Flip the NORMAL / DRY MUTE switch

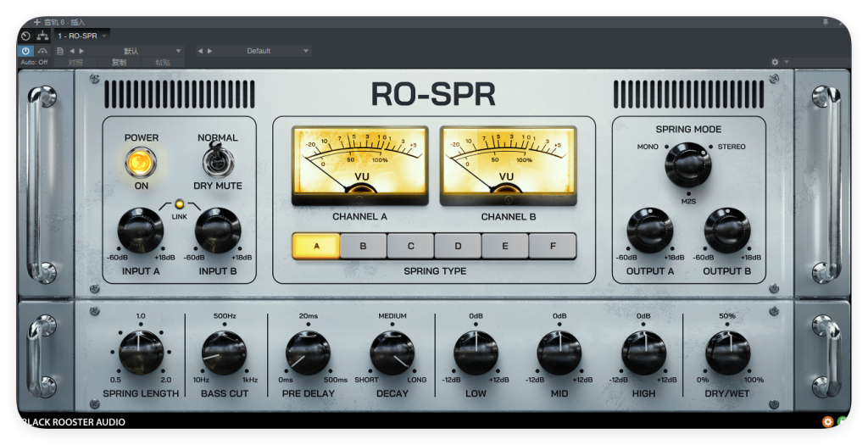point(218,160)
